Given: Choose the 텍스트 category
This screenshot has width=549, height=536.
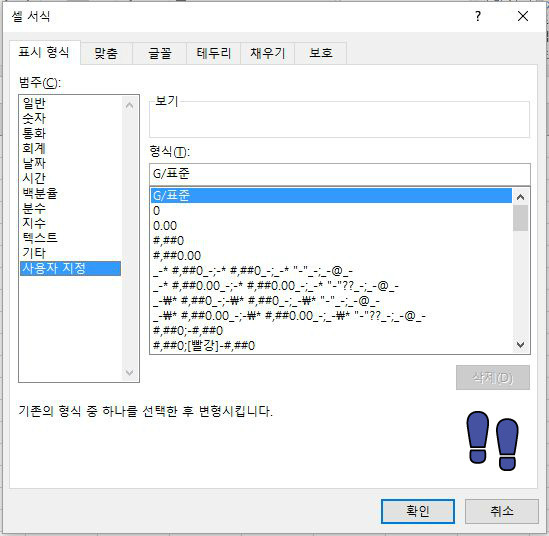Looking at the screenshot, I should pos(70,238).
